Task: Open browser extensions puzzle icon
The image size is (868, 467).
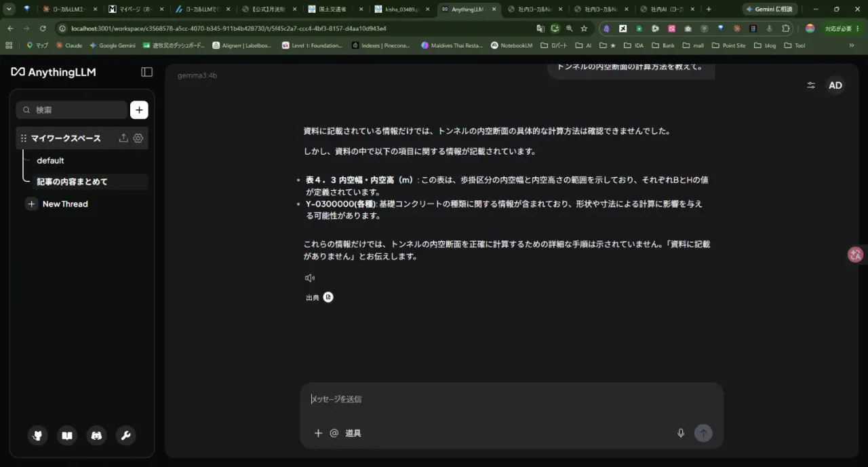Action: coord(786,29)
